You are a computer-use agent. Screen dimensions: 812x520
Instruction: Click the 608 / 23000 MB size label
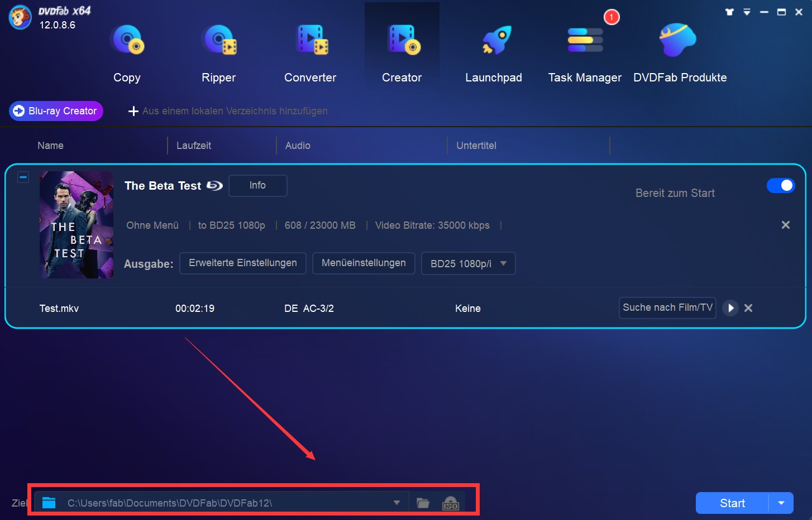(x=320, y=225)
